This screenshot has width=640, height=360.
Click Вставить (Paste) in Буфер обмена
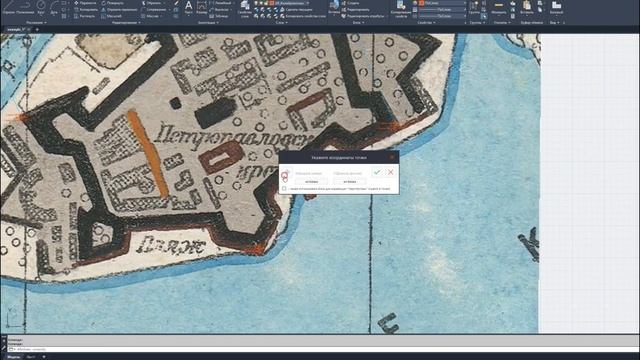[x=527, y=7]
